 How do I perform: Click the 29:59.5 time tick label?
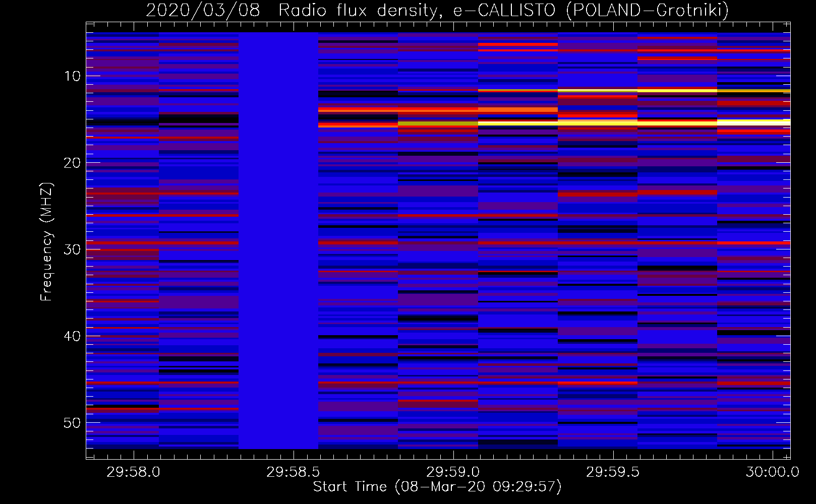(x=613, y=472)
